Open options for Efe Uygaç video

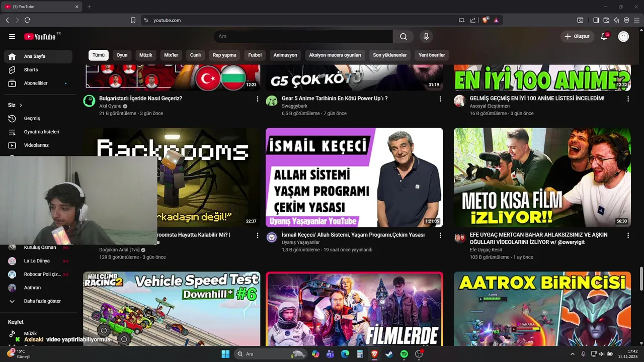point(628,235)
